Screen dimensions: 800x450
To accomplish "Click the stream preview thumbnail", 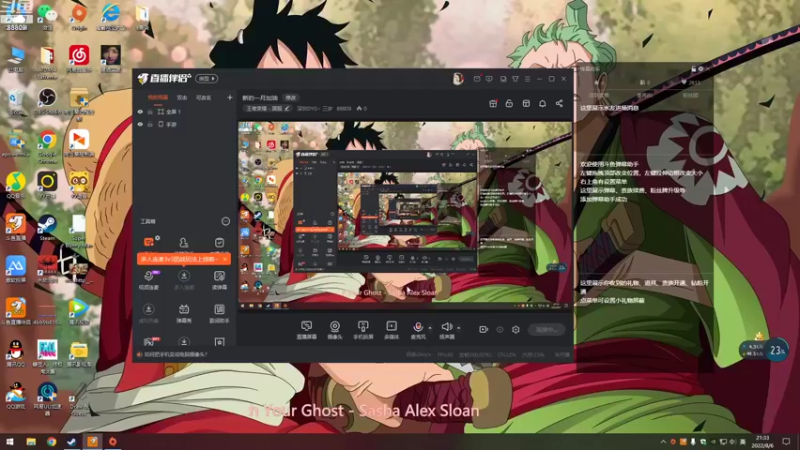I will [x=405, y=216].
